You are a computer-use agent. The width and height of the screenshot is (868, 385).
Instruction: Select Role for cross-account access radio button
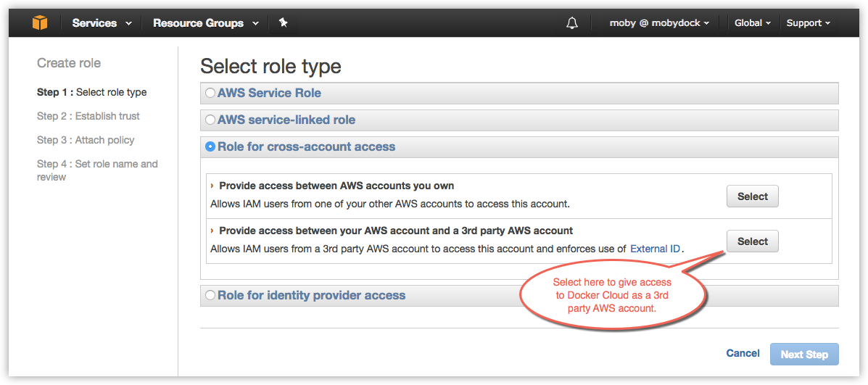tap(210, 146)
